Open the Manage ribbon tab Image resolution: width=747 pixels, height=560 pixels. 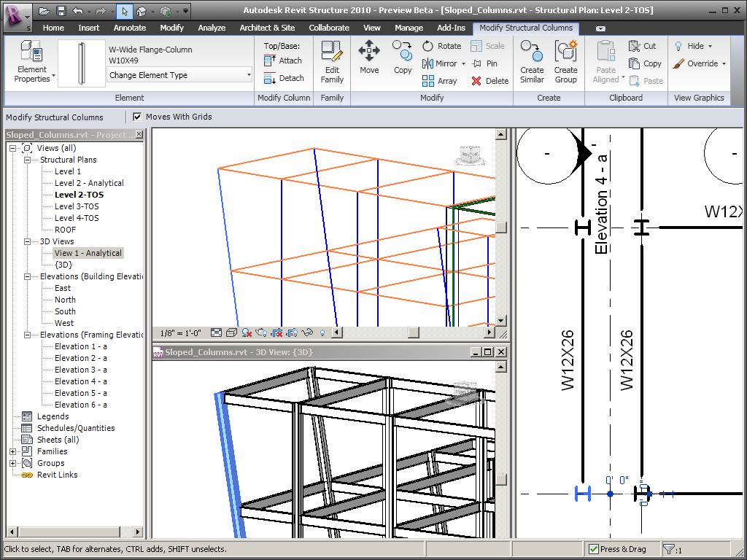pos(409,28)
